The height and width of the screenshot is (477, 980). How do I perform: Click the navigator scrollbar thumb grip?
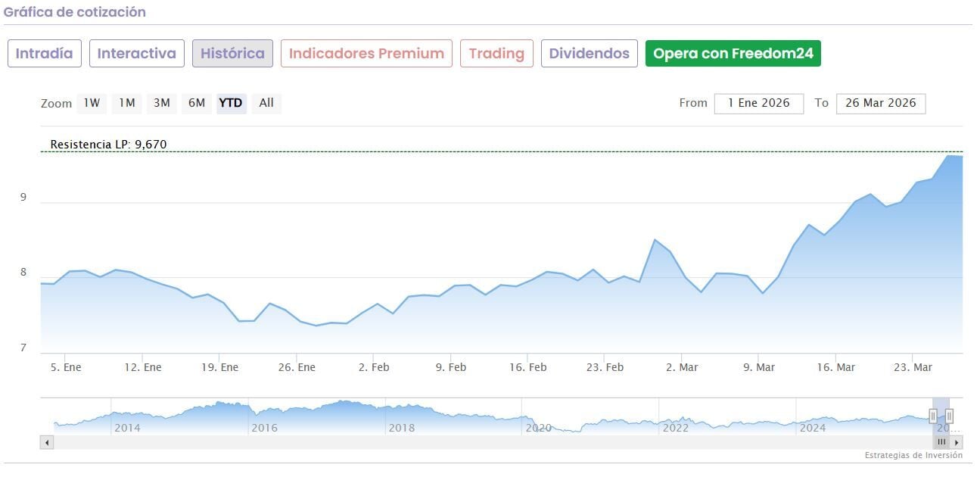click(941, 442)
